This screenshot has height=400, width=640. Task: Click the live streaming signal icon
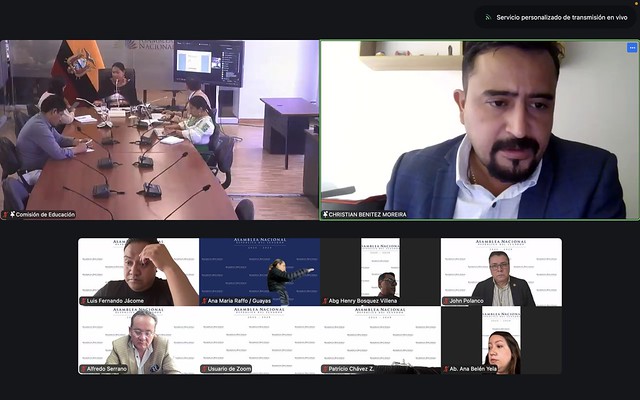point(488,17)
